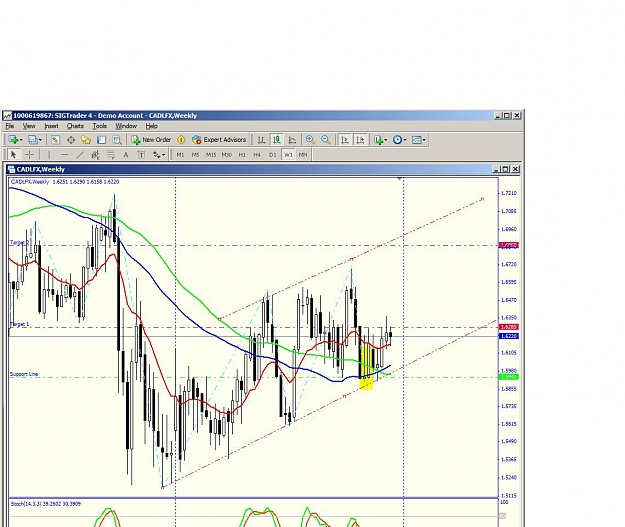Click the New Order button
The width and height of the screenshot is (625, 527).
[x=151, y=140]
